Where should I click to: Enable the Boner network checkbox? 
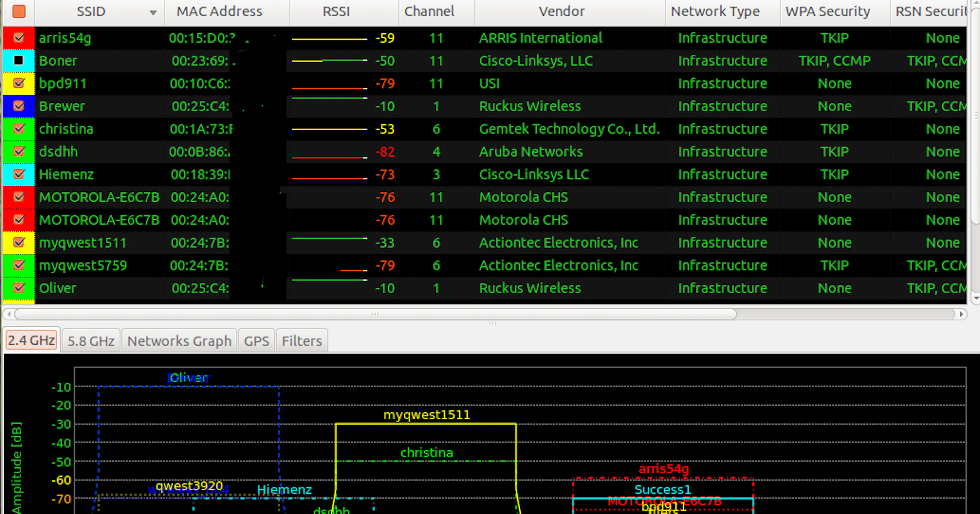pyautogui.click(x=19, y=61)
